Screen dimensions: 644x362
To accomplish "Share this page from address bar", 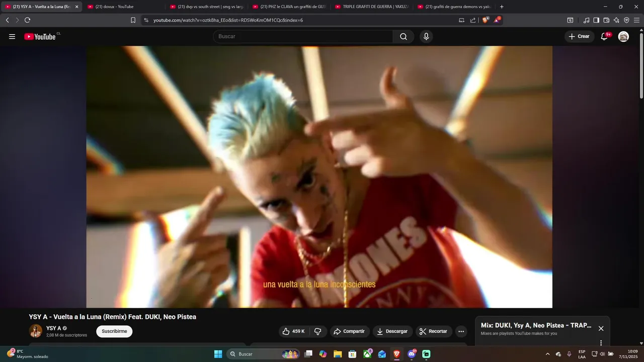I will click(473, 20).
